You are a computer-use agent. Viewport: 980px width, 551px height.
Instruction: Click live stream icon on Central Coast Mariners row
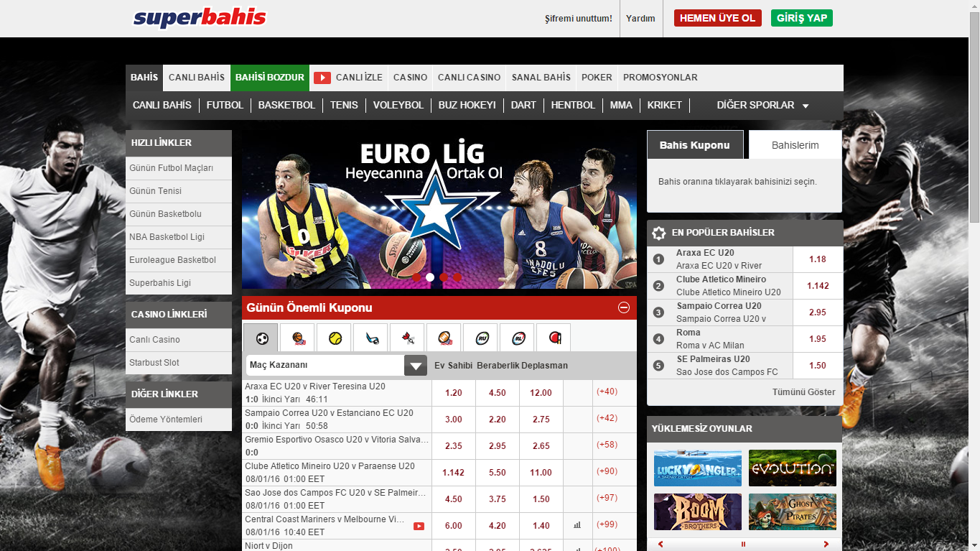click(419, 526)
